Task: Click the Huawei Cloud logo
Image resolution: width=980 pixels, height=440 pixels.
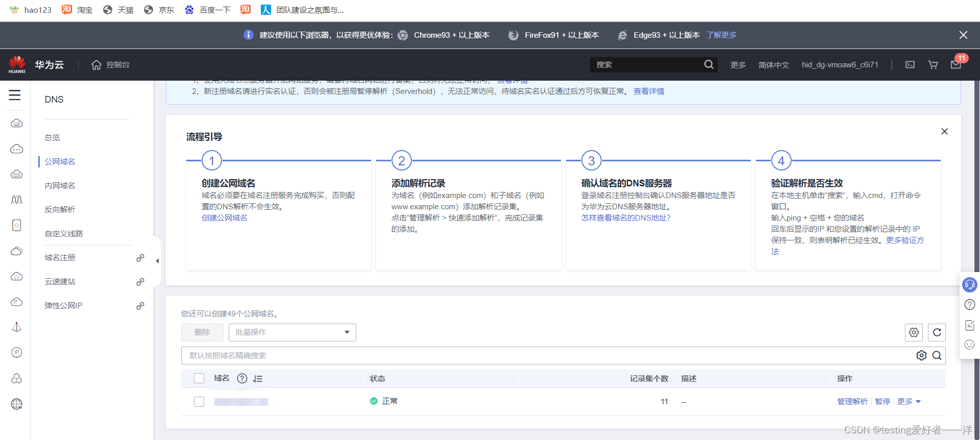Action: click(x=17, y=64)
